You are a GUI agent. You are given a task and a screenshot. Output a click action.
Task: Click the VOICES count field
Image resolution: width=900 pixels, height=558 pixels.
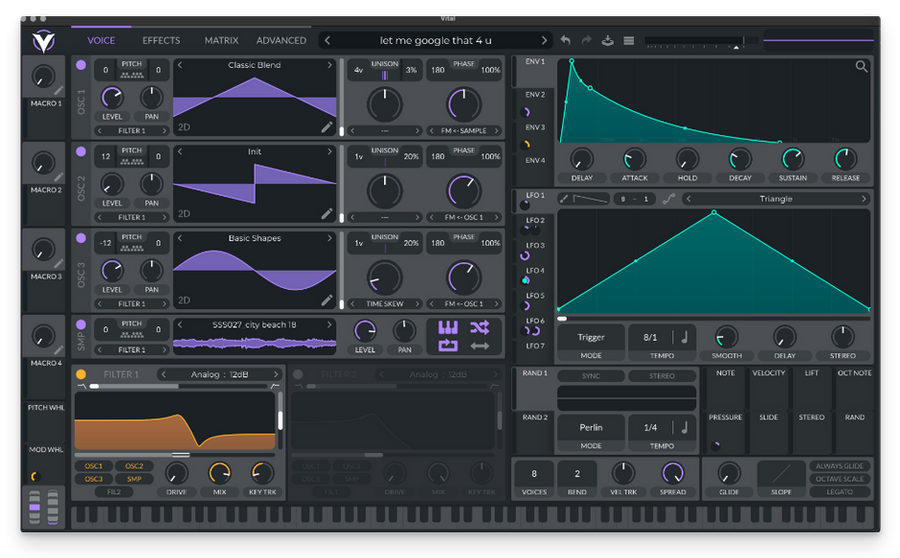coord(534,474)
